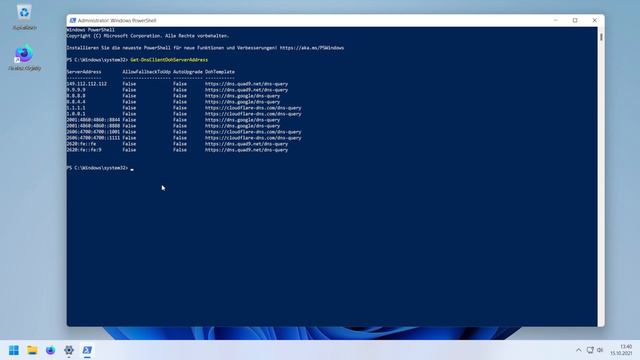The image size is (640, 360).
Task: Click the 1.0.0.1 server address
Action: pos(76,114)
